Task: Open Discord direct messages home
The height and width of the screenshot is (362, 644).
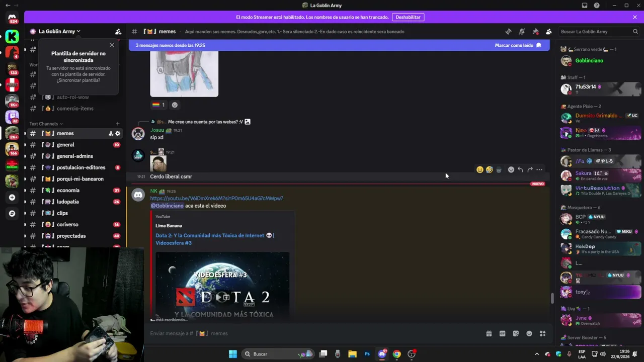Action: (x=12, y=19)
